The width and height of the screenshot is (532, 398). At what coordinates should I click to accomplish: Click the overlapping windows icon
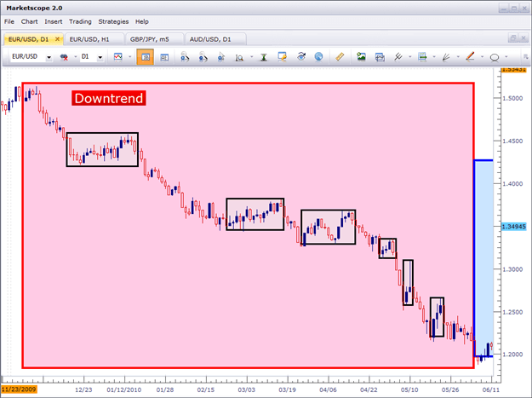[380, 57]
